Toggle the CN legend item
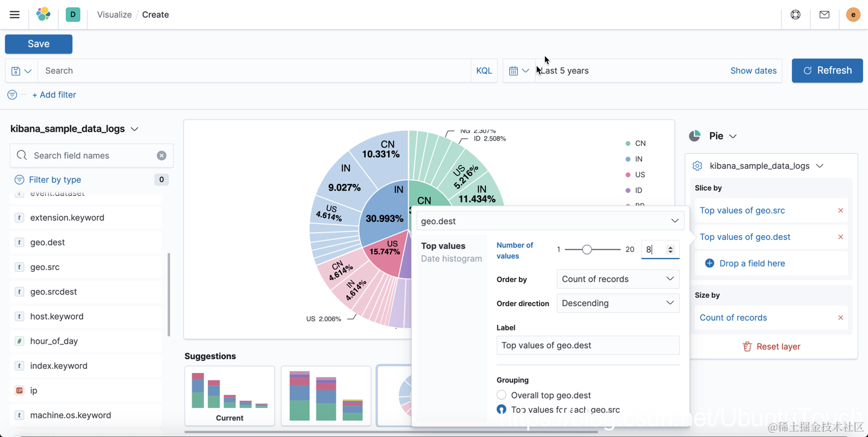The width and height of the screenshot is (868, 437). [636, 143]
